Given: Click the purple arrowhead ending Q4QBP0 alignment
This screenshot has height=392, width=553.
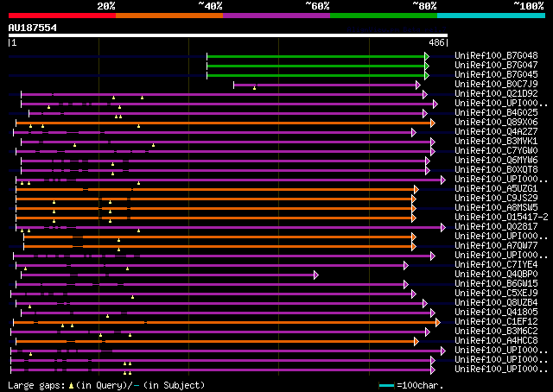Looking at the screenshot, I should (316, 275).
